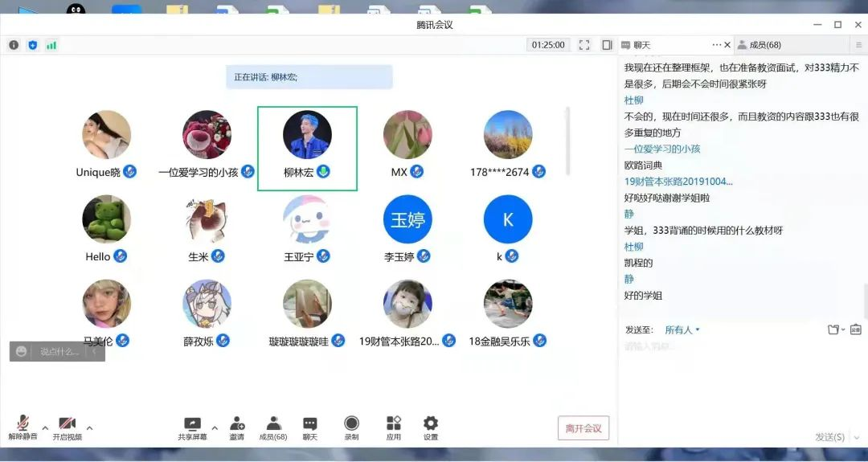Start recording with the 录制 icon
The image size is (868, 462).
[351, 423]
